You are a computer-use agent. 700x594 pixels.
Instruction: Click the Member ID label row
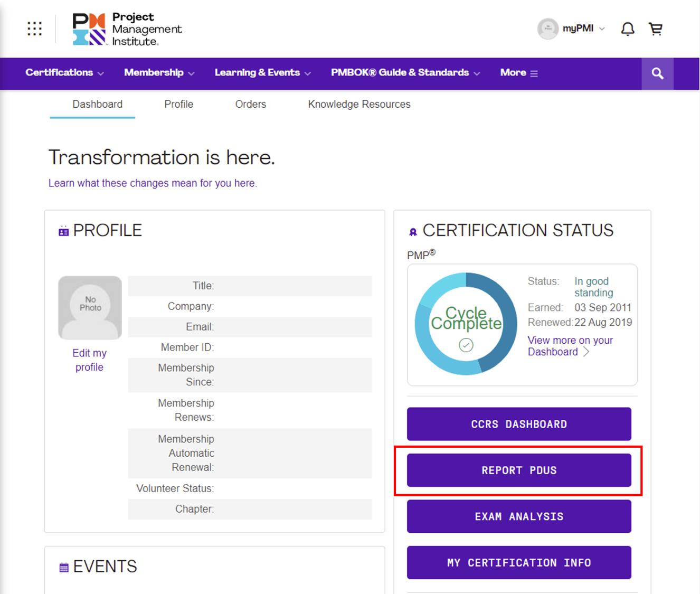(x=250, y=347)
